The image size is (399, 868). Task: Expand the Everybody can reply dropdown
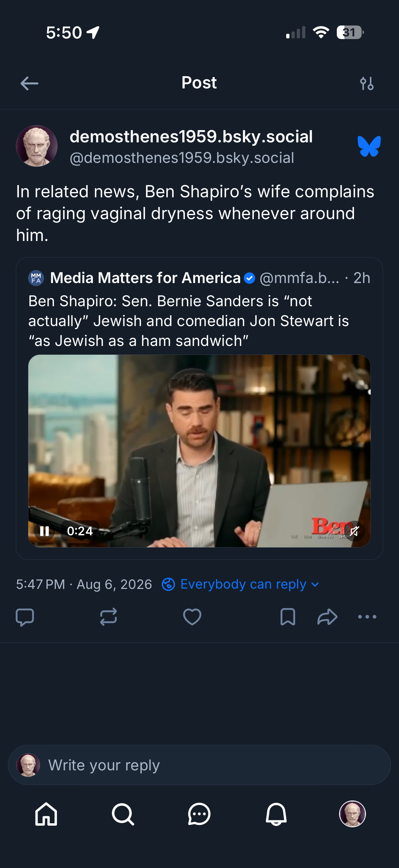pos(241,584)
